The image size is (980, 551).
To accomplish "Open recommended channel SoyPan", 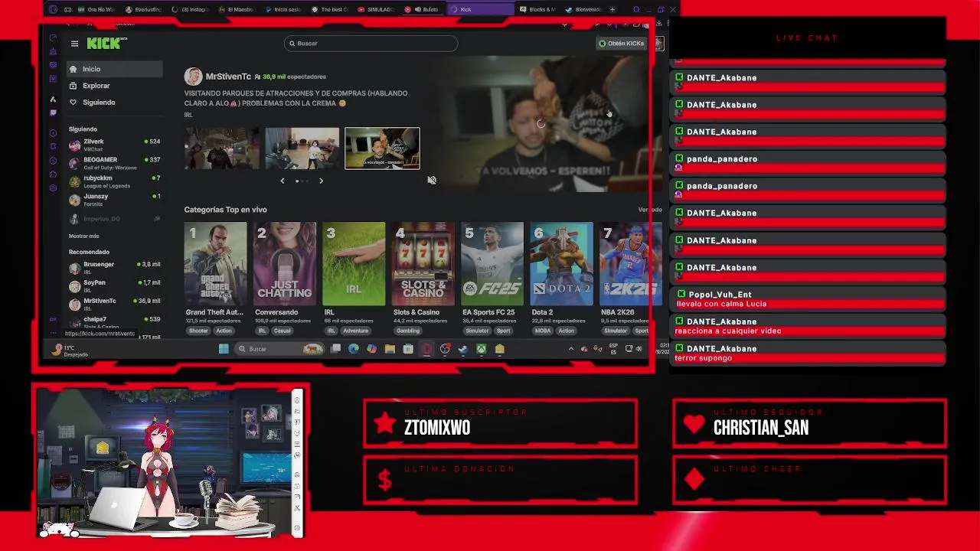I will tap(114, 285).
